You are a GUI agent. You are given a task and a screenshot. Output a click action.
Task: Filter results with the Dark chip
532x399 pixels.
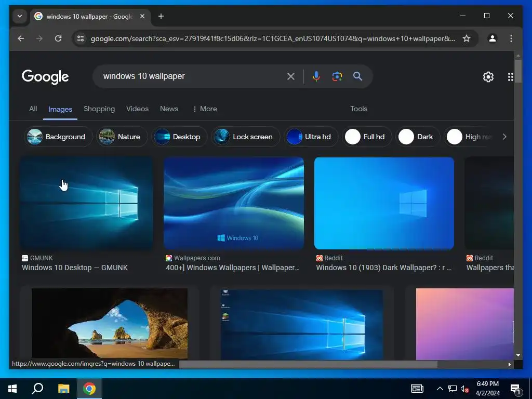418,137
